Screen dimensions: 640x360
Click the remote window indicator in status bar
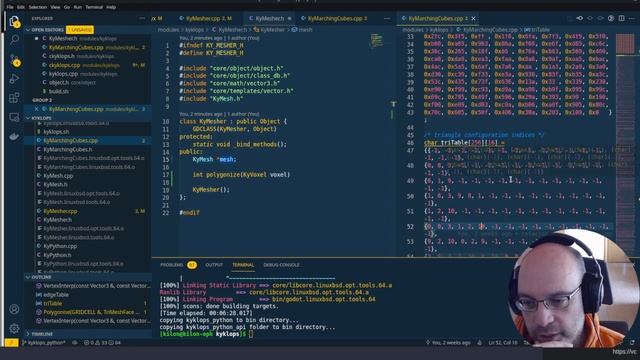(11, 342)
